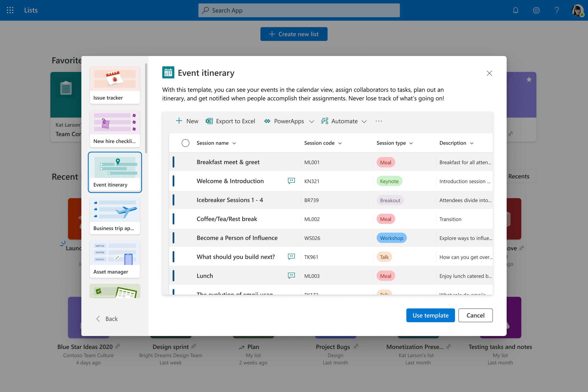
Task: Click the Cancel button
Action: (x=475, y=315)
